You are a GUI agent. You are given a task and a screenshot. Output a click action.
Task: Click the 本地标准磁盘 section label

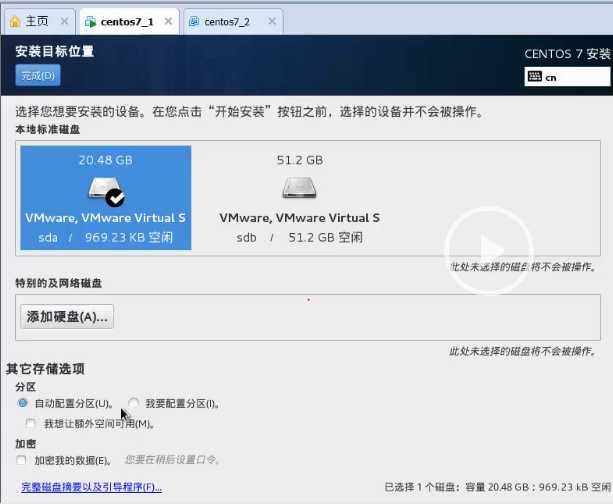pyautogui.click(x=48, y=129)
